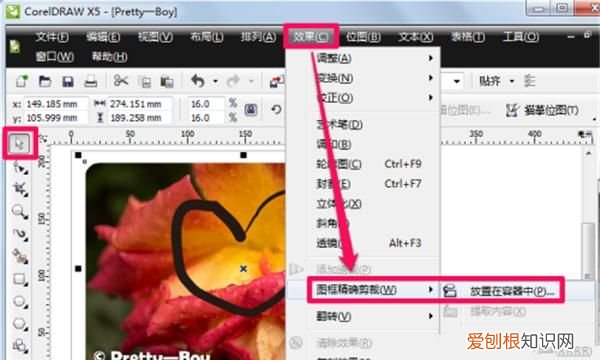Viewport: 600px width, 360px height.
Task: Click the width field 274.151 mm
Action: pyautogui.click(x=140, y=104)
